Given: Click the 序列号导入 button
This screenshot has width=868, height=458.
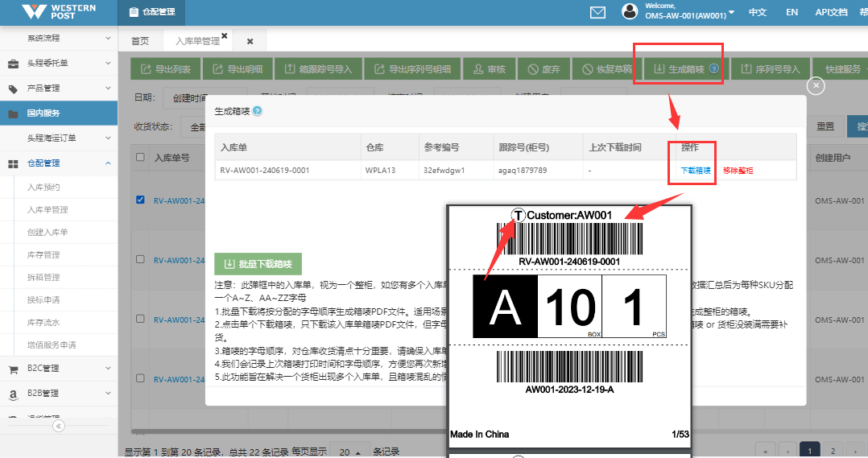Looking at the screenshot, I should 771,69.
